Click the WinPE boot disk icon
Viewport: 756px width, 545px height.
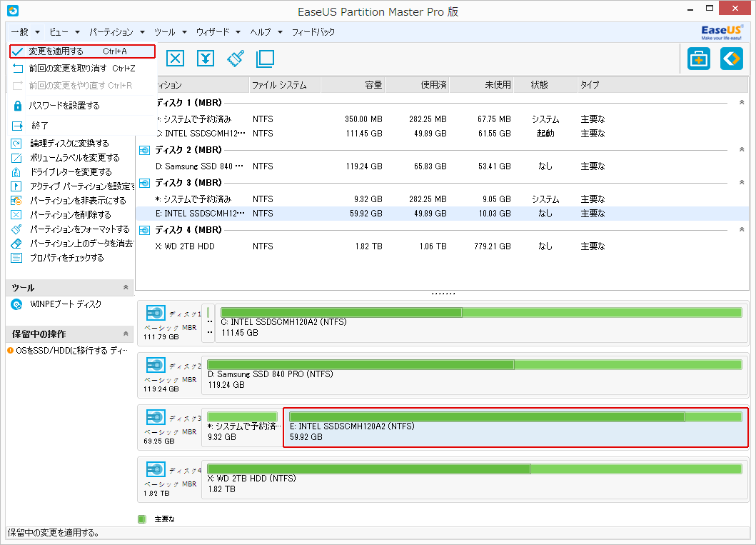[16, 304]
